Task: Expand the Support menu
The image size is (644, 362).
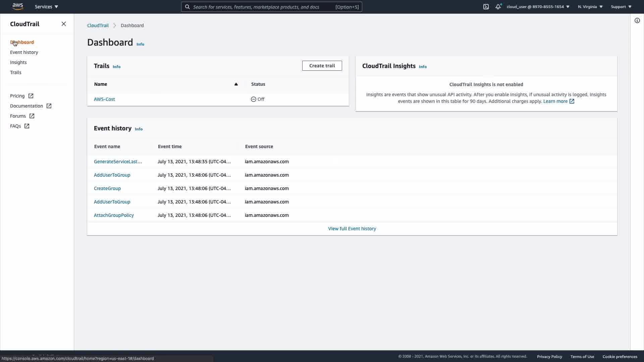Action: coord(621,7)
